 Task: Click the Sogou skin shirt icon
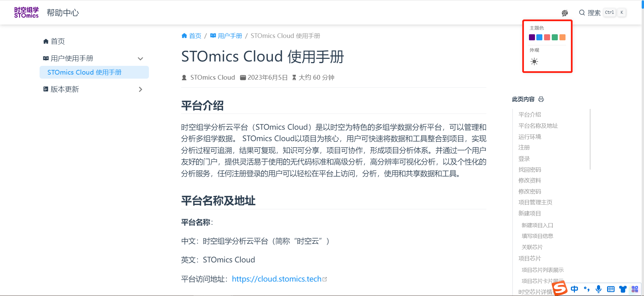(623, 289)
